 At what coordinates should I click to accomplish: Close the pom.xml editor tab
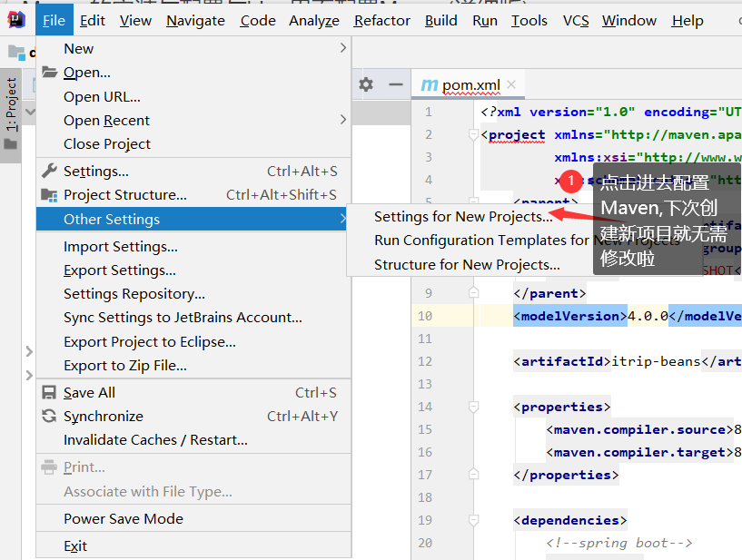pos(512,85)
